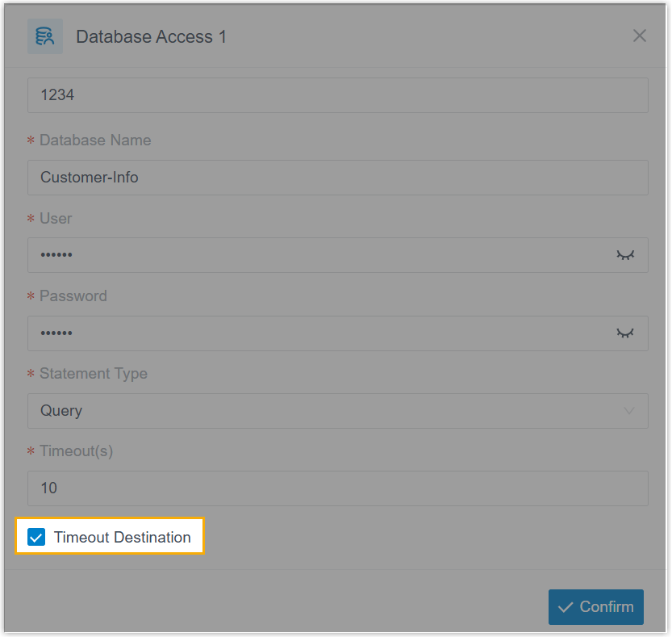The height and width of the screenshot is (637, 672).
Task: Focus the Database Name field showing Customer-Info
Action: 337,178
